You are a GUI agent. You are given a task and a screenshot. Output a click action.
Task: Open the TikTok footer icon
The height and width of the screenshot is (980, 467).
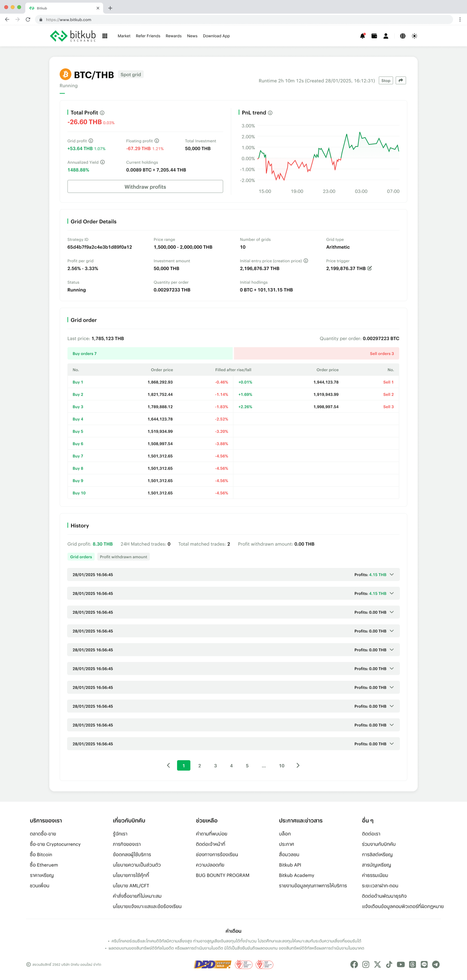coord(389,964)
